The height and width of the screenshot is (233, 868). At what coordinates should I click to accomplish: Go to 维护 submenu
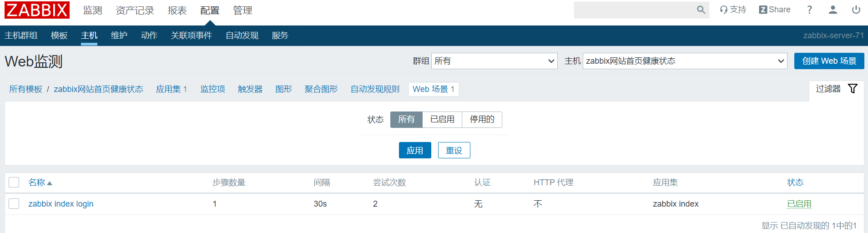tap(119, 35)
